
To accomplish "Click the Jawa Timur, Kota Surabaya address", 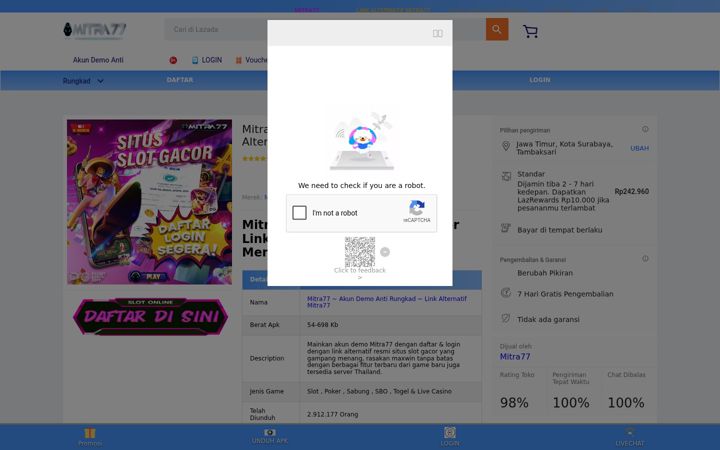I will coord(564,148).
